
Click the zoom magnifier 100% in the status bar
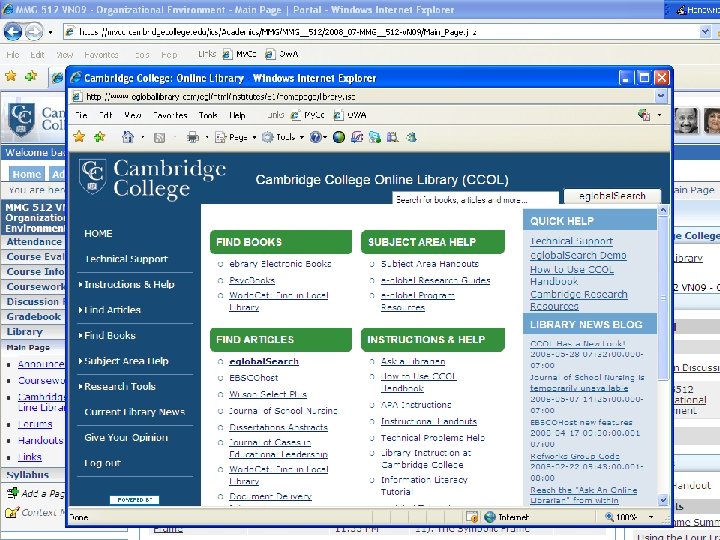coord(622,517)
